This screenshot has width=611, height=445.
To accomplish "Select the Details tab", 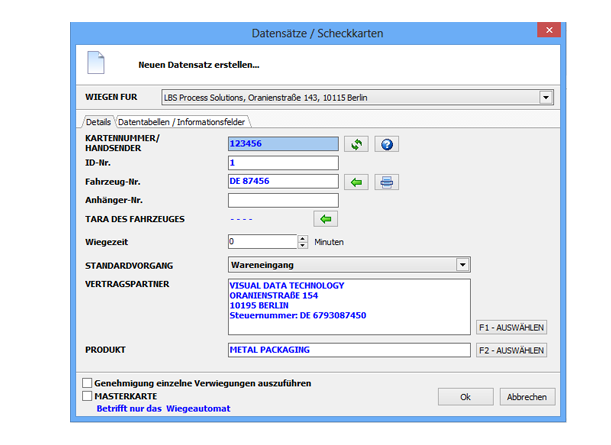I will click(98, 121).
